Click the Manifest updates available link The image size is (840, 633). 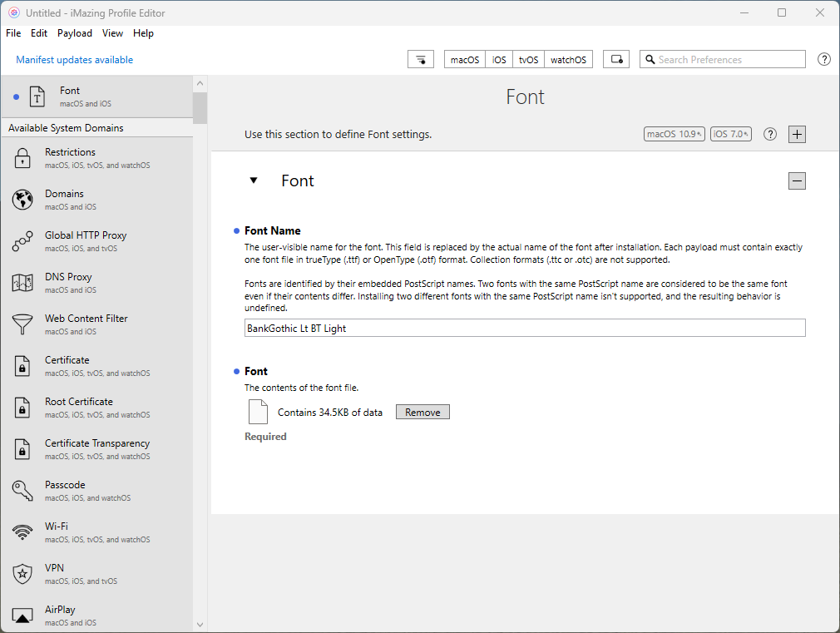click(x=73, y=59)
